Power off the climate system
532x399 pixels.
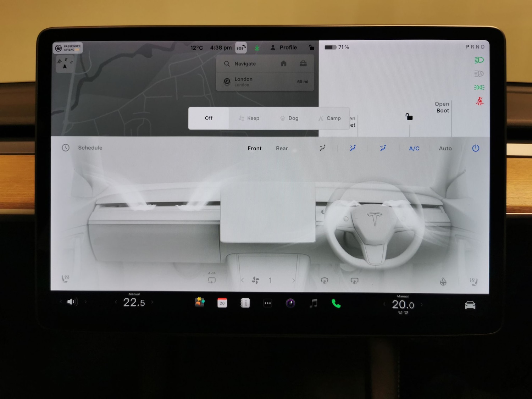coord(475,148)
